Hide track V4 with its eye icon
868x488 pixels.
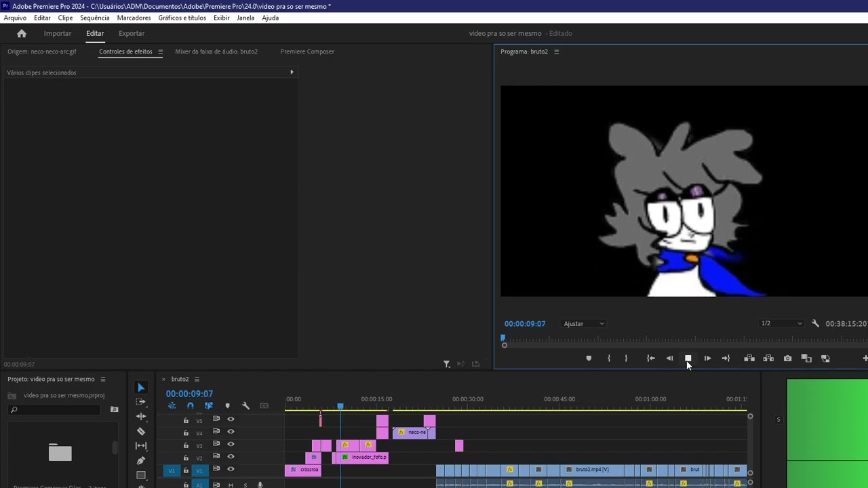coord(231,432)
